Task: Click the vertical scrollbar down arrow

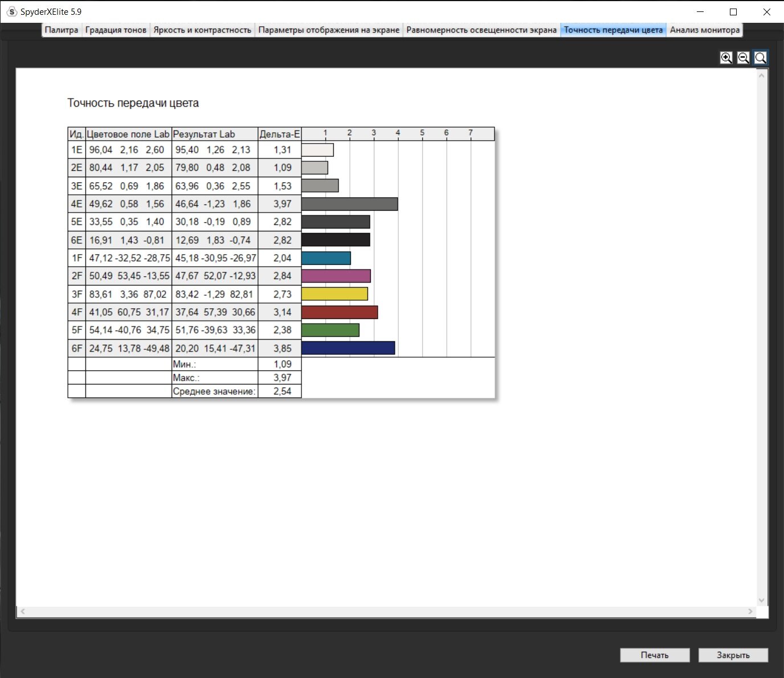Action: click(x=762, y=601)
